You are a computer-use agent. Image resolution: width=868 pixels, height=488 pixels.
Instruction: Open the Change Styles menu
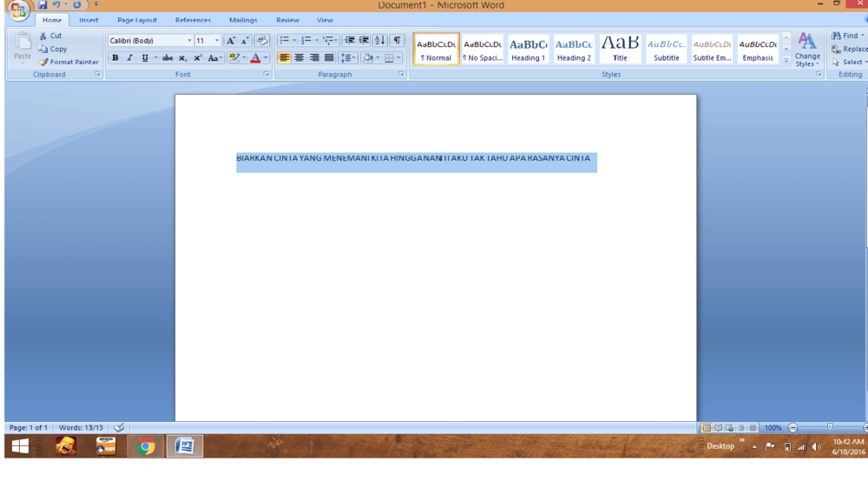807,49
